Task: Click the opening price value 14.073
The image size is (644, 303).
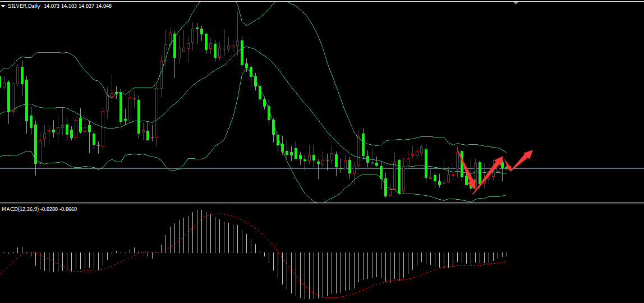Action: [x=53, y=6]
